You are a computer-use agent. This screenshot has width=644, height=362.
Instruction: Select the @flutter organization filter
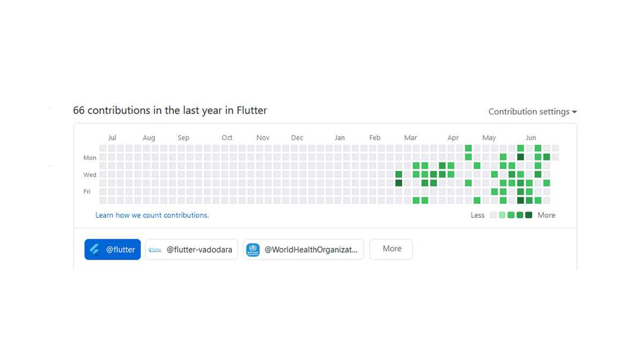point(112,249)
